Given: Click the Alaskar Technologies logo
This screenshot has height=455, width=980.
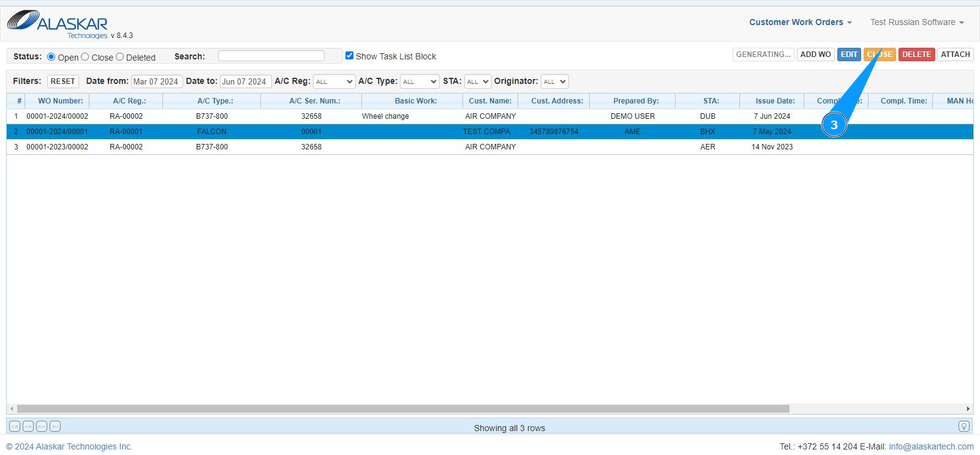Looking at the screenshot, I should (x=58, y=23).
